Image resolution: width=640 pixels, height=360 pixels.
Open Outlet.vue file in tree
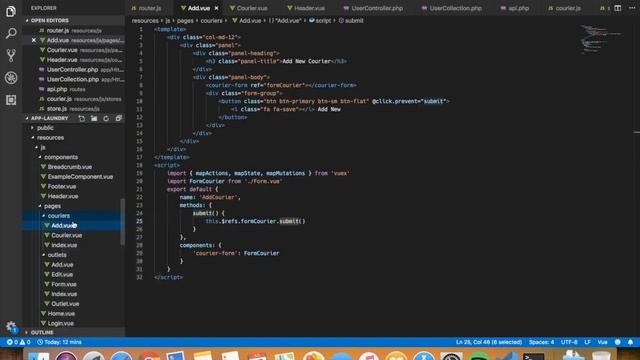click(65, 304)
